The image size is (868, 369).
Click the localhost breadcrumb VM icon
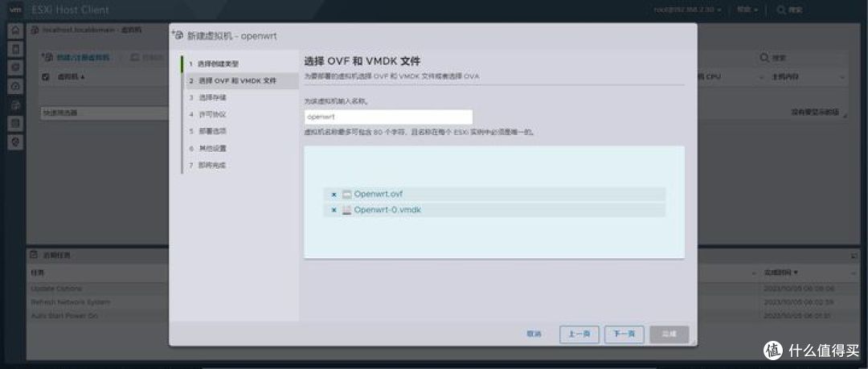[35, 30]
